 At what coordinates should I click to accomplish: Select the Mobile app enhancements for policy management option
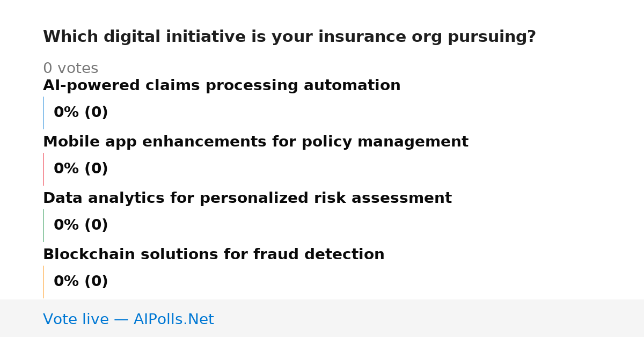(x=255, y=142)
